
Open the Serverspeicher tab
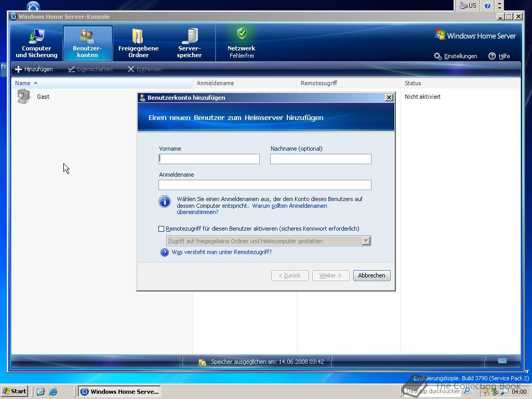[x=189, y=43]
